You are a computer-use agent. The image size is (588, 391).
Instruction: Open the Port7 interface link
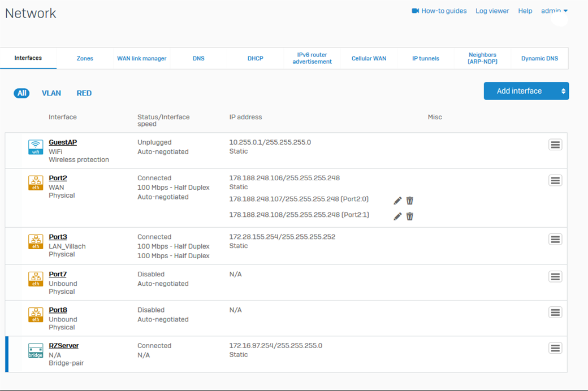[x=58, y=274]
